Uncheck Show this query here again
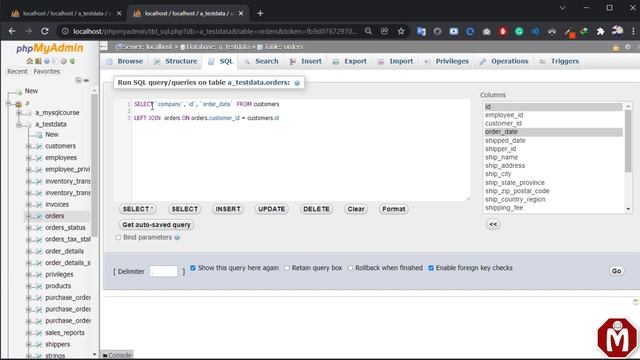This screenshot has height=360, width=640. pyautogui.click(x=193, y=268)
